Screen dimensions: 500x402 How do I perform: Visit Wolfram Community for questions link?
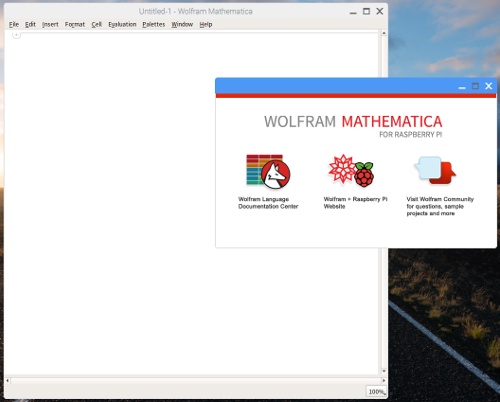point(440,206)
